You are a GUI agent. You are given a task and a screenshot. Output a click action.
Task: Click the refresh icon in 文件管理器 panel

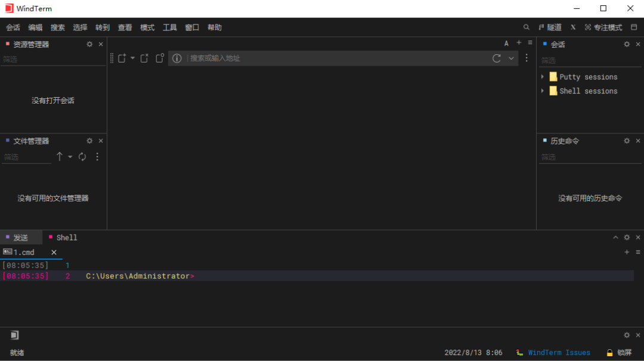[x=82, y=157]
